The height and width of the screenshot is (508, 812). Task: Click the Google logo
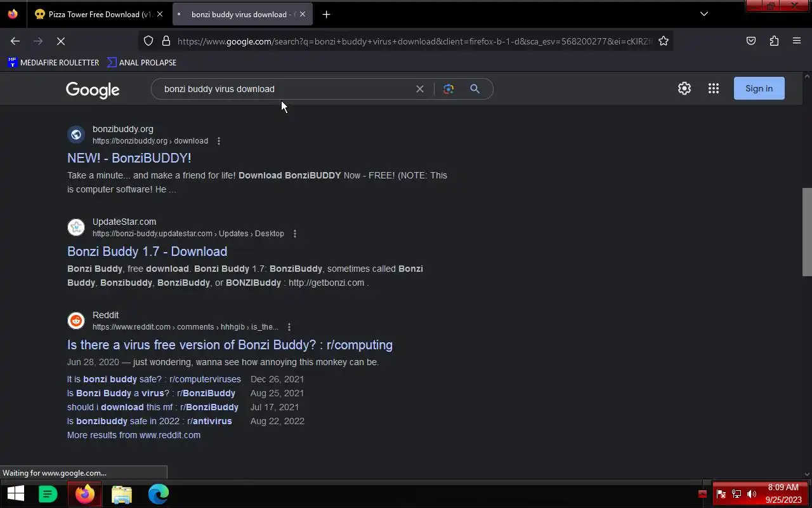93,90
